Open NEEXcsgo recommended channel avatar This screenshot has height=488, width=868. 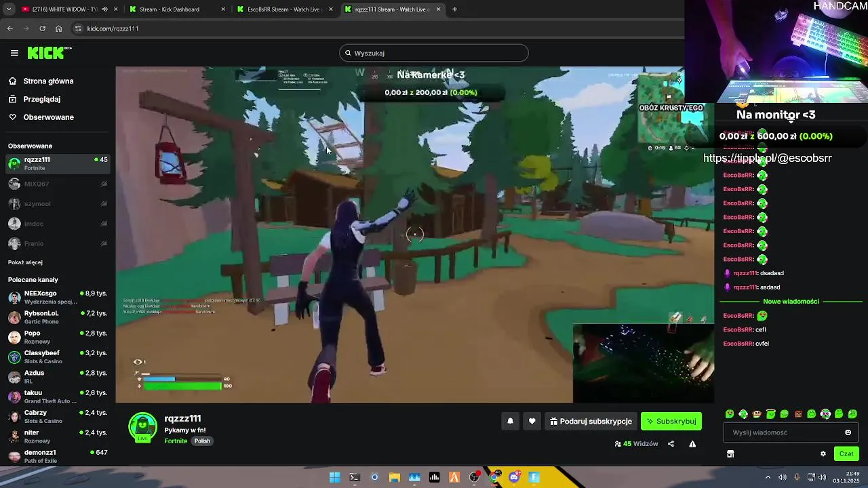(14, 298)
